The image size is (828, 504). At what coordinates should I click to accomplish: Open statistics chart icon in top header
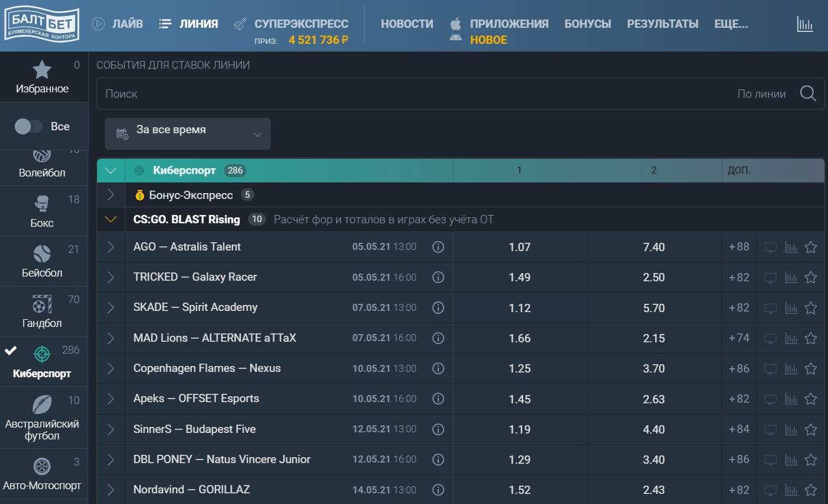pos(804,24)
